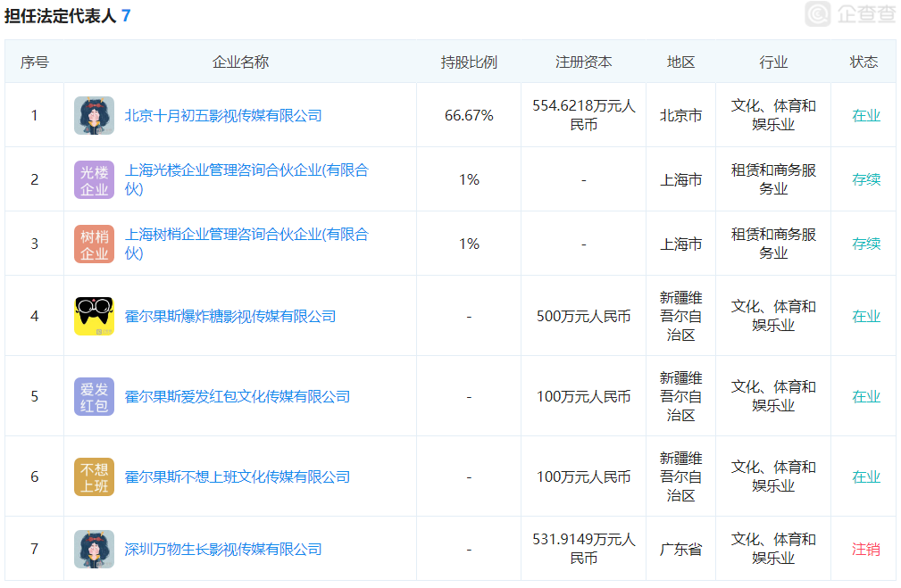901x588 pixels.
Task: Open the 霍尔果斯爆炸糖影视传媒有限公司 link
Action: point(230,317)
